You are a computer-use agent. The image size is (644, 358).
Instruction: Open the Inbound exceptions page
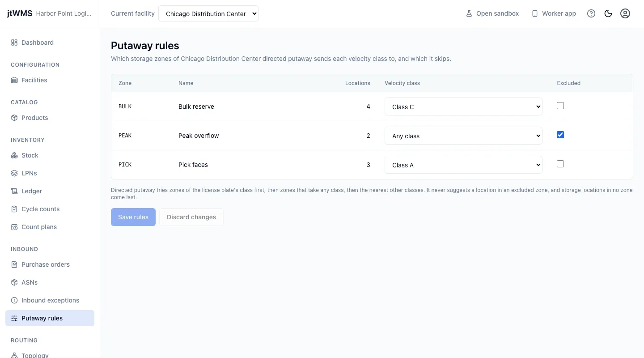50,300
